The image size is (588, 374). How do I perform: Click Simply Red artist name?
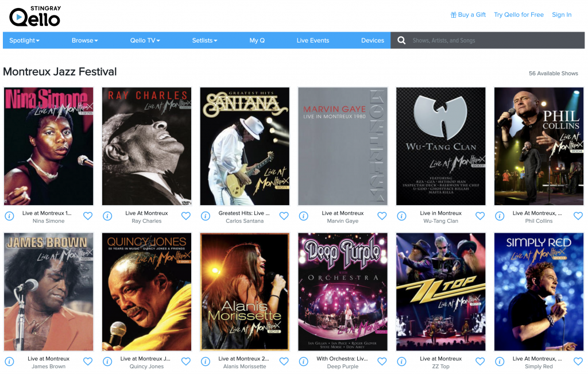pyautogui.click(x=539, y=367)
